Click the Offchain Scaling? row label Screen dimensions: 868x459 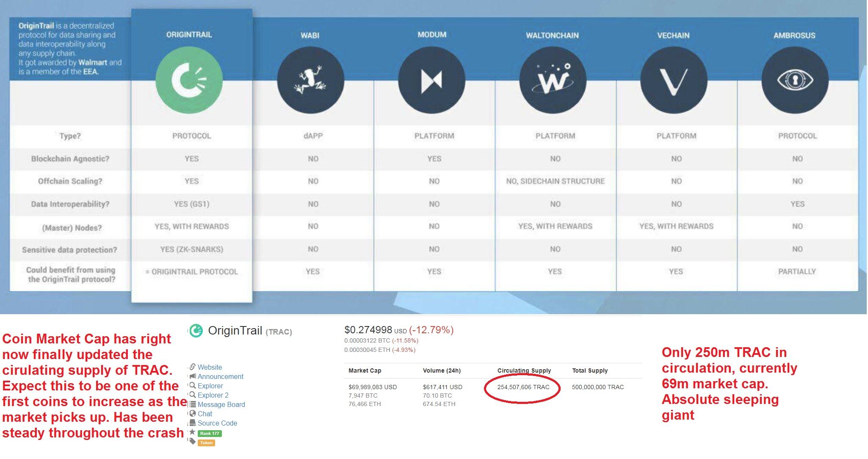tap(70, 181)
